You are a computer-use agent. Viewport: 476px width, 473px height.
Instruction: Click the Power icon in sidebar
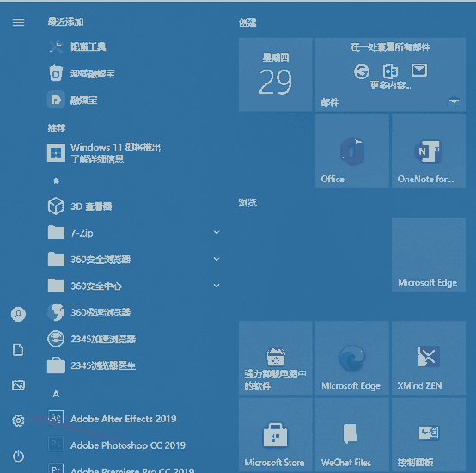pyautogui.click(x=18, y=456)
